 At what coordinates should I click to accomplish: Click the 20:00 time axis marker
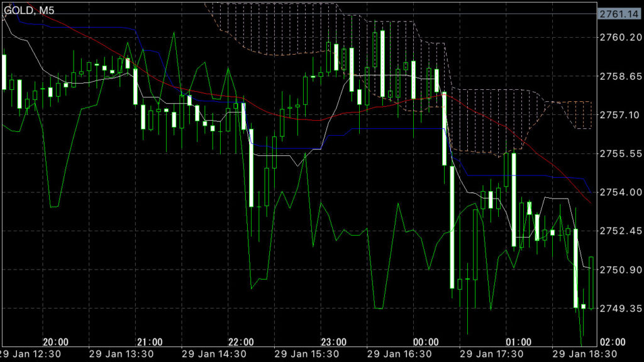[55, 342]
